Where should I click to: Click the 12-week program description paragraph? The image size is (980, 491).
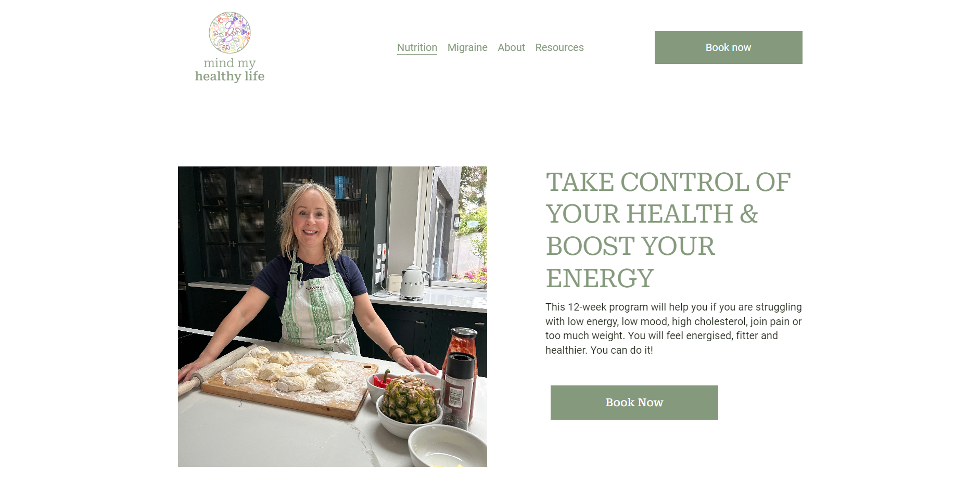click(673, 329)
